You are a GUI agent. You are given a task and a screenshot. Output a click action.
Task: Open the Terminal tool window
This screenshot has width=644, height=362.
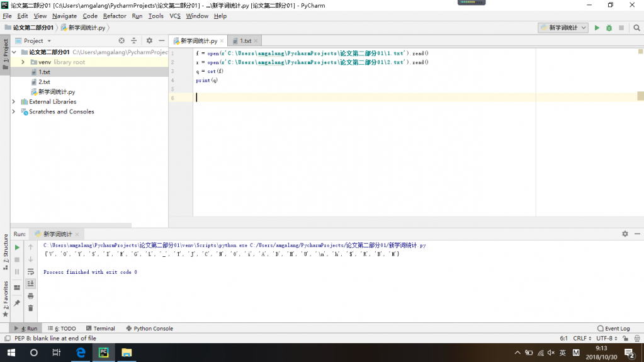(100, 328)
